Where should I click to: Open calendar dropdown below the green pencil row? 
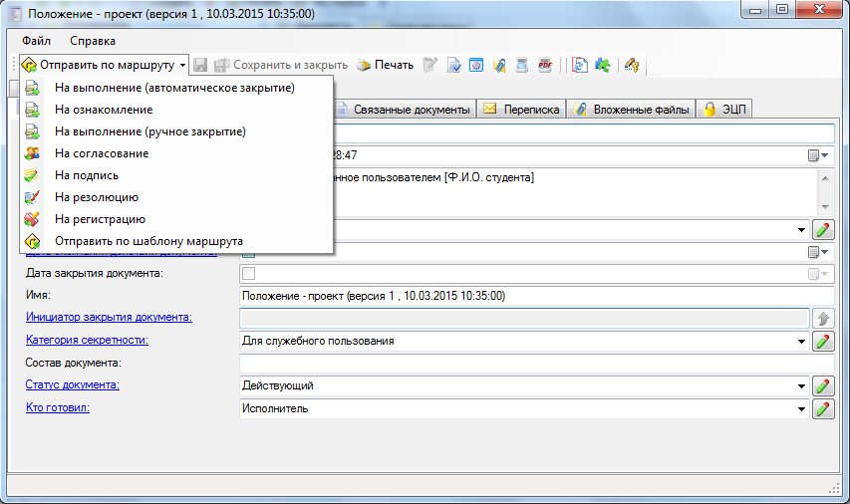tap(818, 252)
